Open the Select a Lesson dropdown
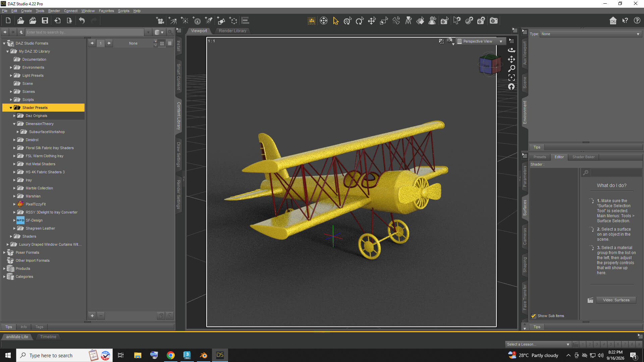The width and height of the screenshot is (644, 362). click(538, 344)
